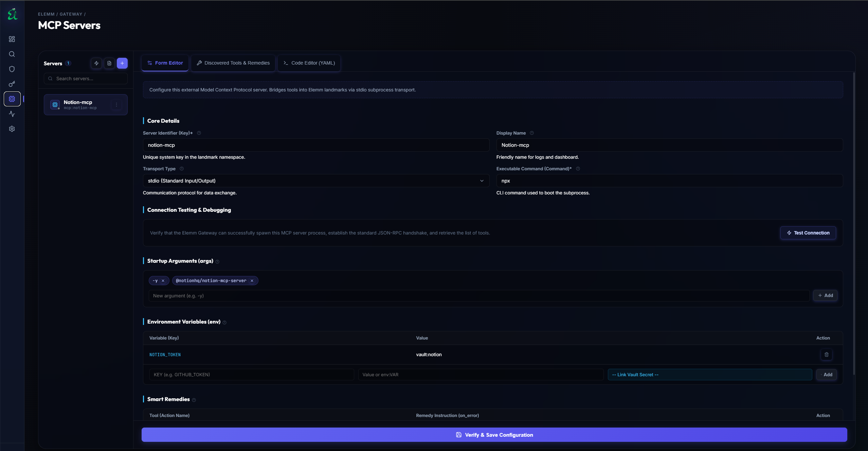Image resolution: width=868 pixels, height=451 pixels.
Task: Click Verify & Save Configuration
Action: [494, 435]
